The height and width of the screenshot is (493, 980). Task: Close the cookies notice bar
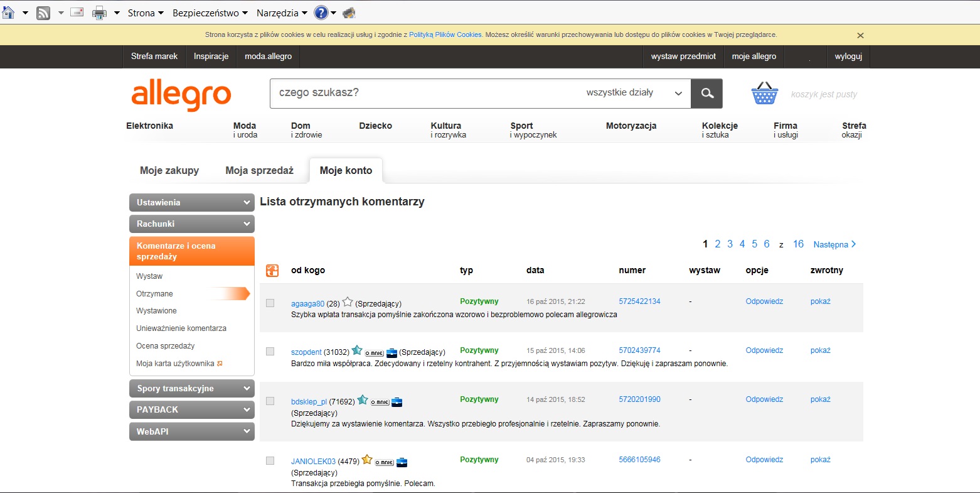[860, 36]
